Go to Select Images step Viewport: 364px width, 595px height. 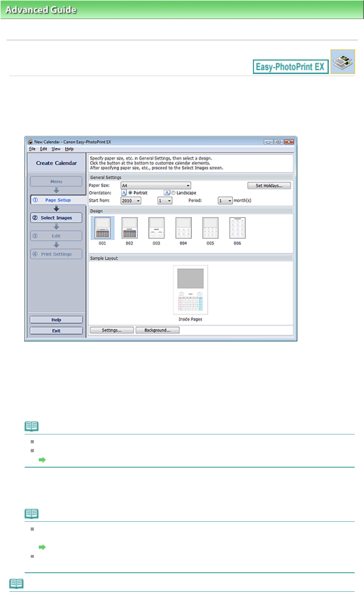point(56,218)
